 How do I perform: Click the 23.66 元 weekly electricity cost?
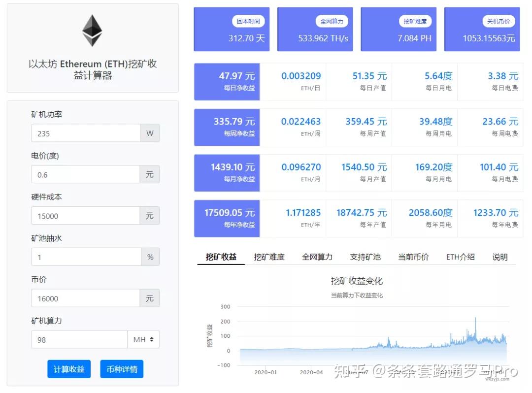[500, 121]
